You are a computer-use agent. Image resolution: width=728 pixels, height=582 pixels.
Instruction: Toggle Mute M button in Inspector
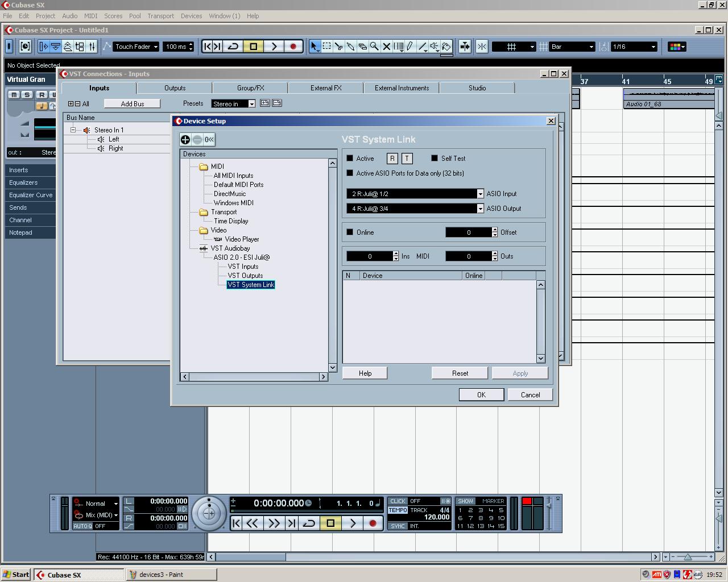tap(14, 94)
